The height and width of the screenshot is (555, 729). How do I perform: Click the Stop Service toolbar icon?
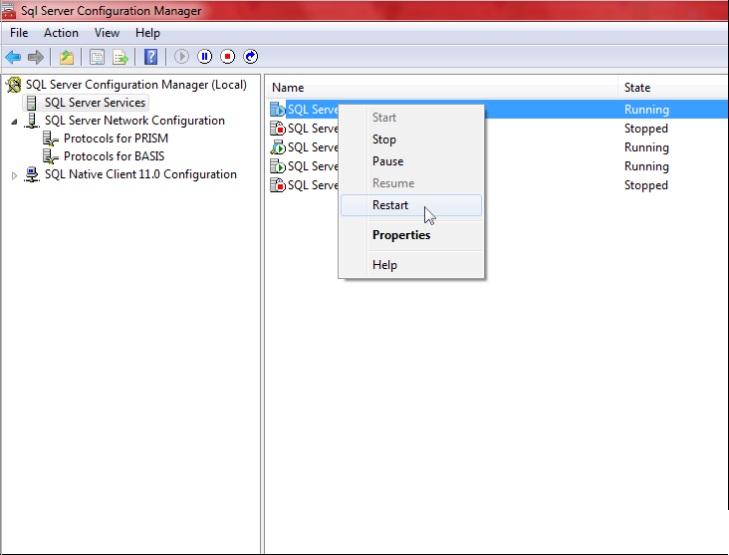coord(227,57)
